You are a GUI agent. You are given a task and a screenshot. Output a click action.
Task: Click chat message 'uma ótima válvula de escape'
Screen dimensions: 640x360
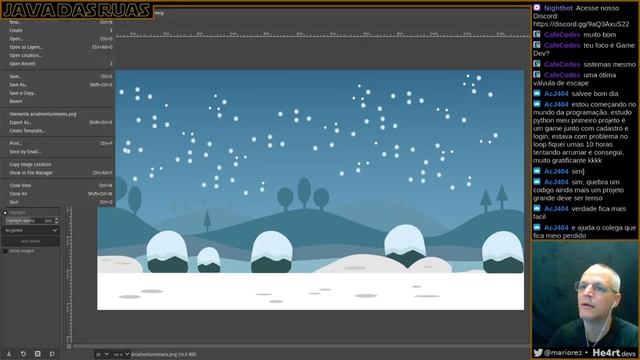pos(575,79)
